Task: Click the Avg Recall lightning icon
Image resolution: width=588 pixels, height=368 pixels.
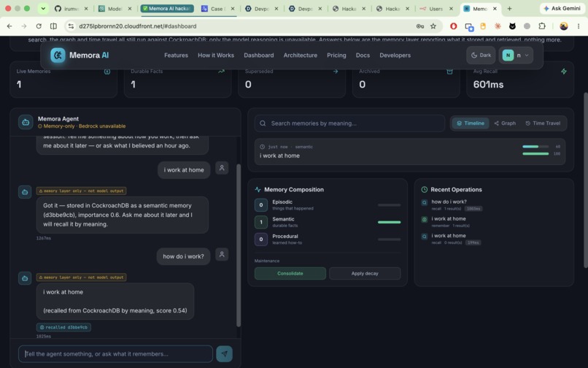Action: pos(564,72)
